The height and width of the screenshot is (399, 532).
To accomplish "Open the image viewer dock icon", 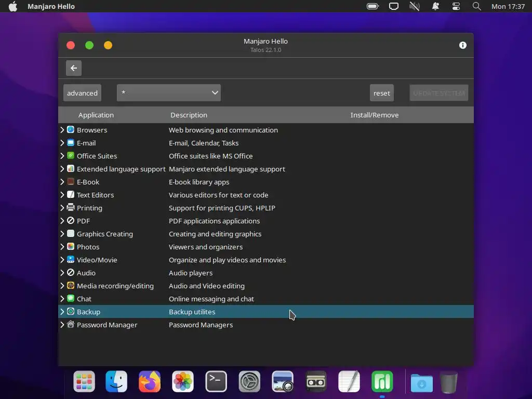I will (x=283, y=381).
